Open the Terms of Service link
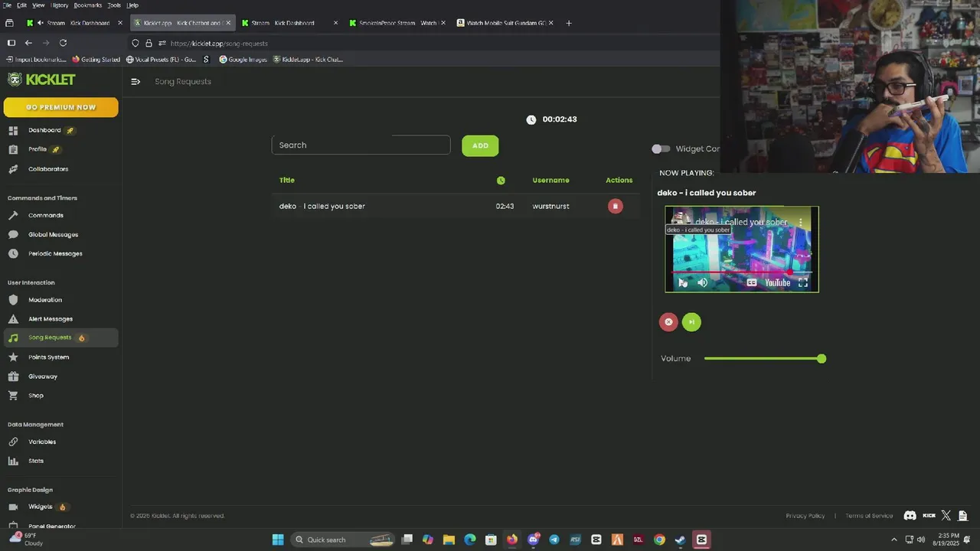Viewport: 980px width, 551px height. pos(869,516)
